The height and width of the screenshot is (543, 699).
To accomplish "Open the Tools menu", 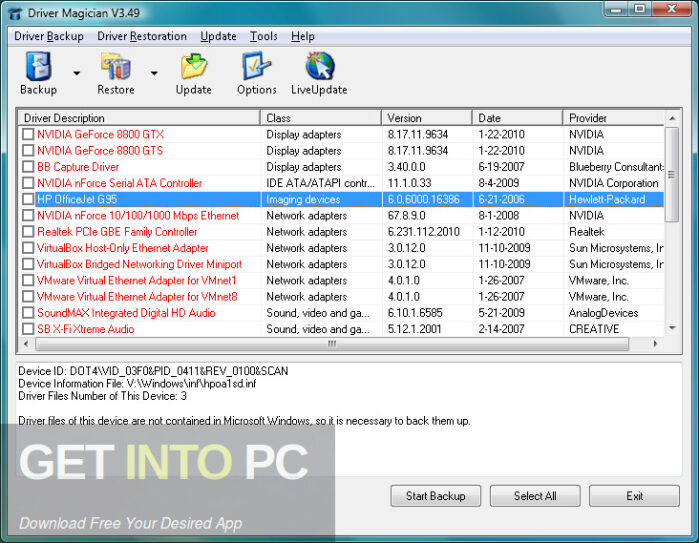I will (263, 36).
